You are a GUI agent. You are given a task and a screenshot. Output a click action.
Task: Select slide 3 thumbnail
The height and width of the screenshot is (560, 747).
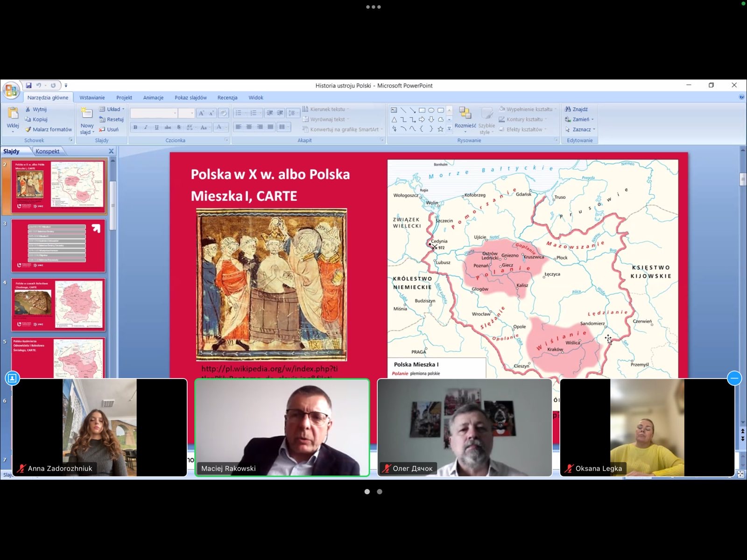(x=58, y=245)
